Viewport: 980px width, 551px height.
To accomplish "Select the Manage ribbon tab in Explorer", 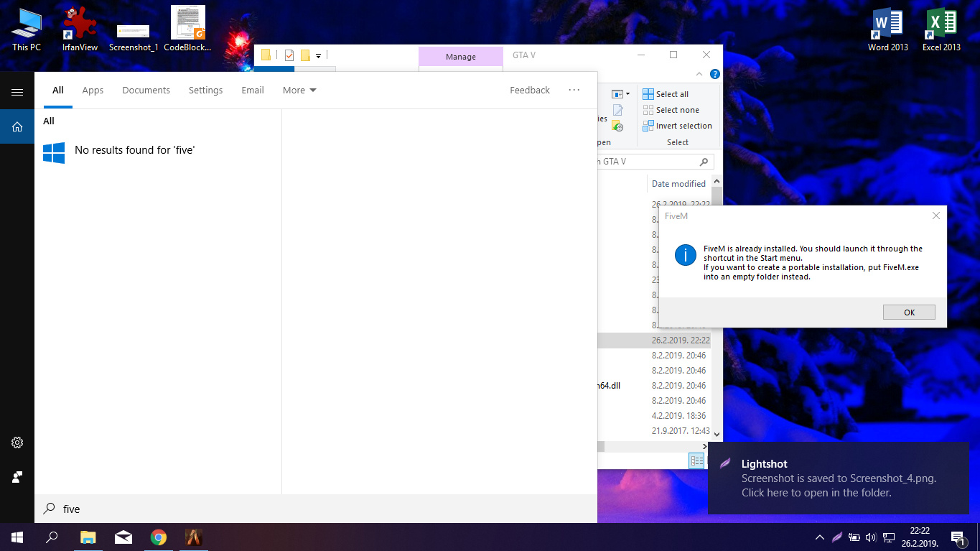I will (x=461, y=57).
